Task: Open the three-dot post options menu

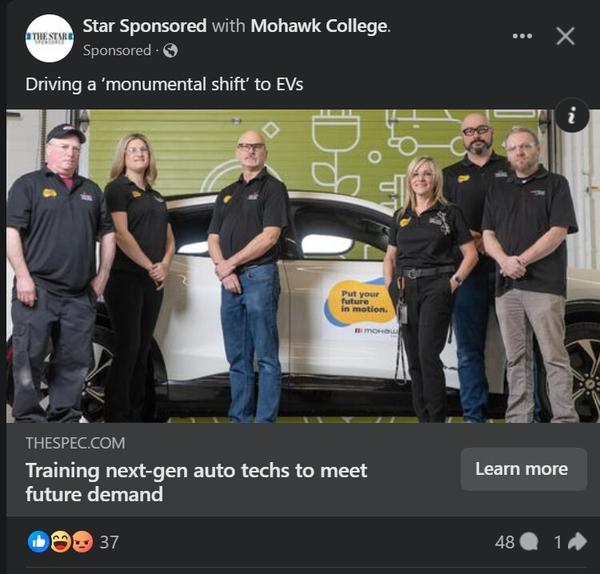Action: click(x=522, y=36)
